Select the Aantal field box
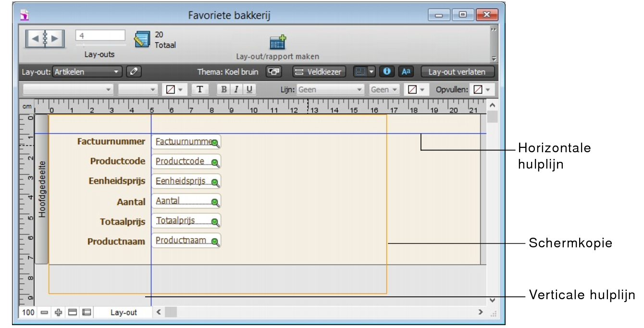The image size is (644, 328). coord(186,201)
